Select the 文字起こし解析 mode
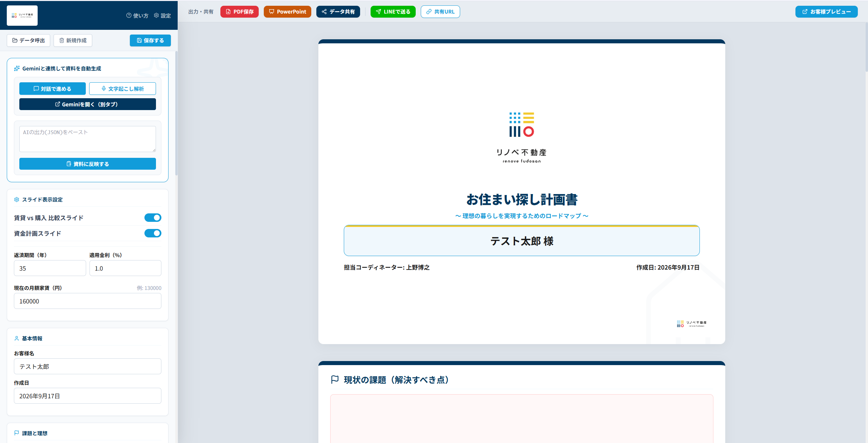Viewport: 868px width, 443px height. point(122,89)
